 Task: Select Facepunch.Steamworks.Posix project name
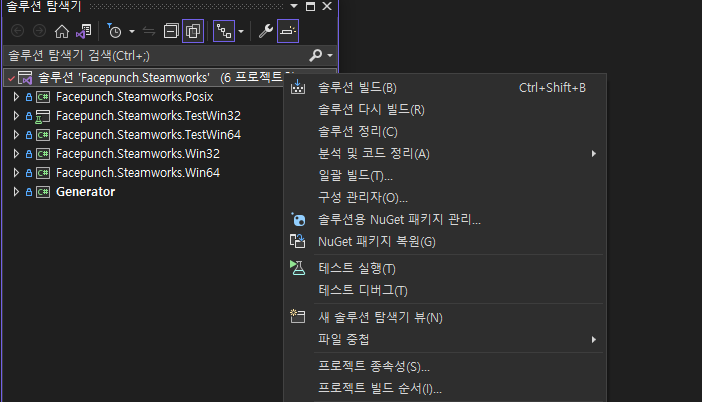pos(134,97)
